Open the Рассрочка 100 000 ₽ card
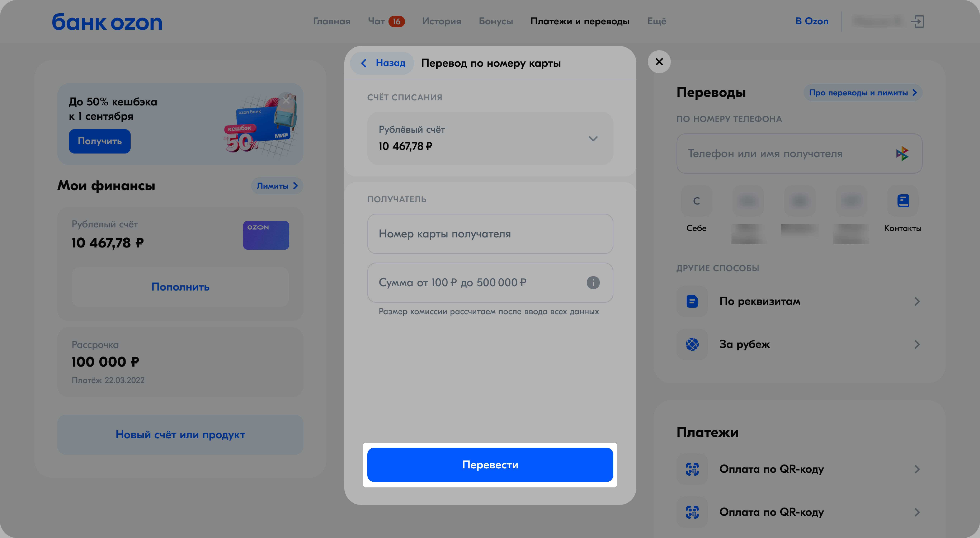The height and width of the screenshot is (538, 980). [180, 362]
